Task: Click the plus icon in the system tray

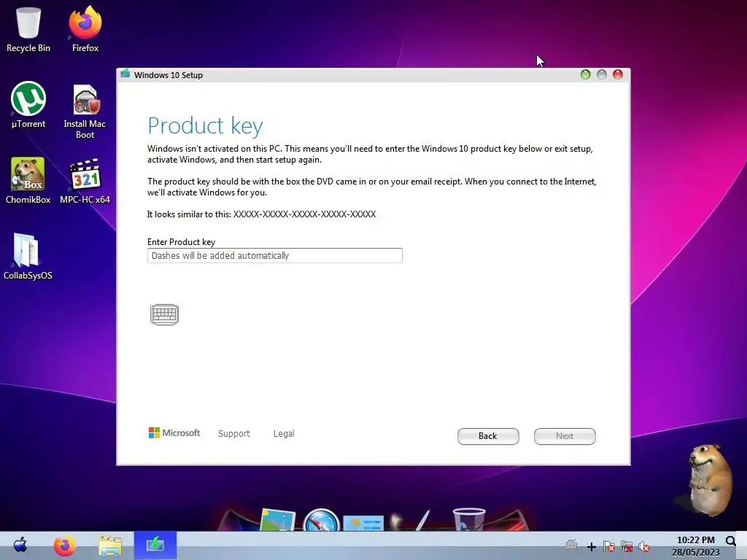Action: [591, 547]
